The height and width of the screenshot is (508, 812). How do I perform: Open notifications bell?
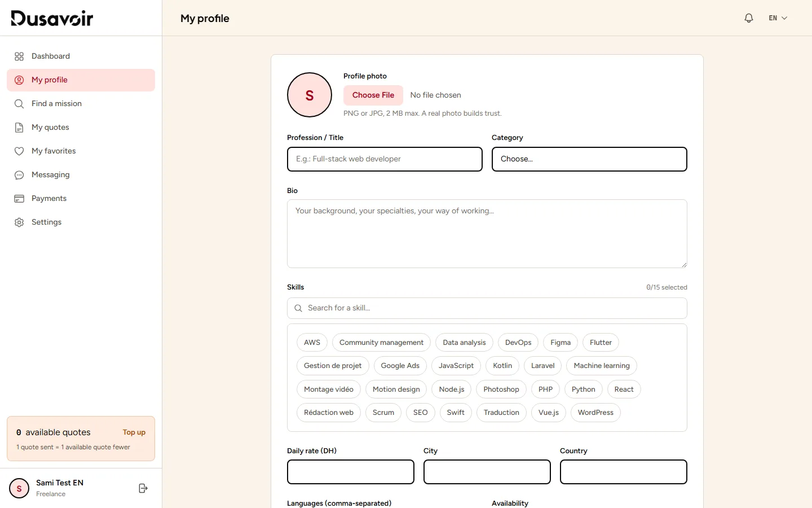[749, 18]
